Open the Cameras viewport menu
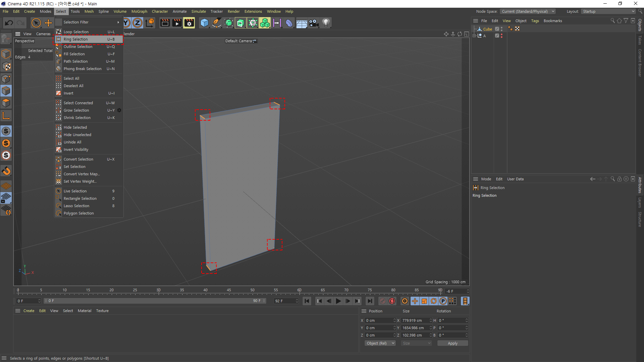 (43, 34)
